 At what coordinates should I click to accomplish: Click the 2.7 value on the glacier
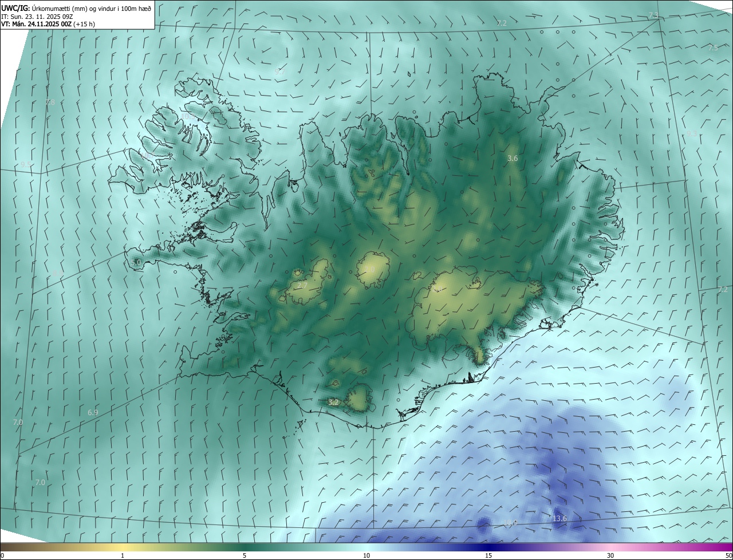[304, 285]
